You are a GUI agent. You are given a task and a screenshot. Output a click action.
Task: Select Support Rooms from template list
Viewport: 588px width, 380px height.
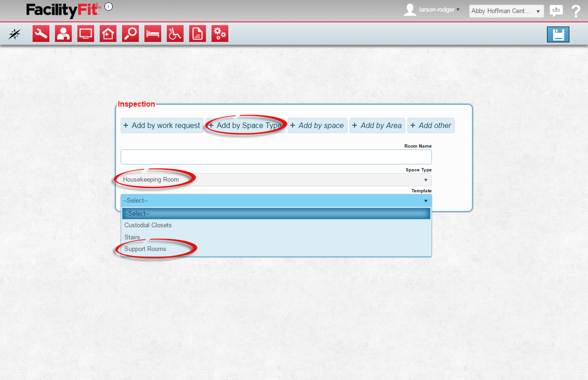coord(145,249)
